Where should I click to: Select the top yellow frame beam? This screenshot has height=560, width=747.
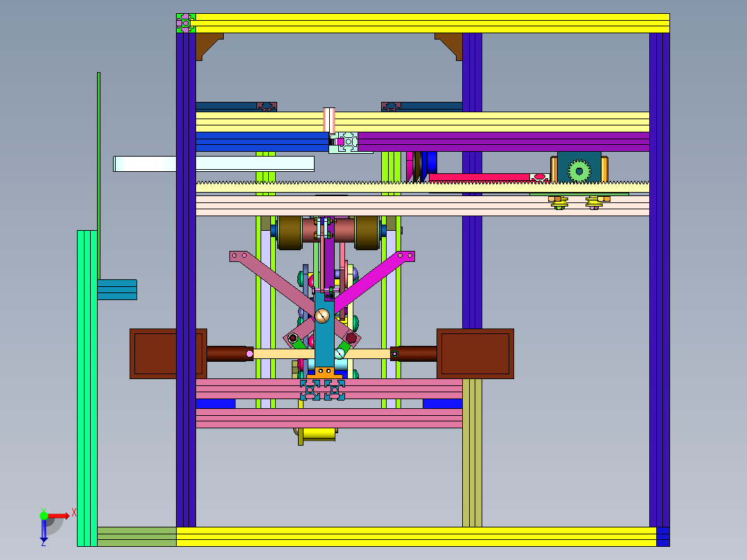click(432, 23)
